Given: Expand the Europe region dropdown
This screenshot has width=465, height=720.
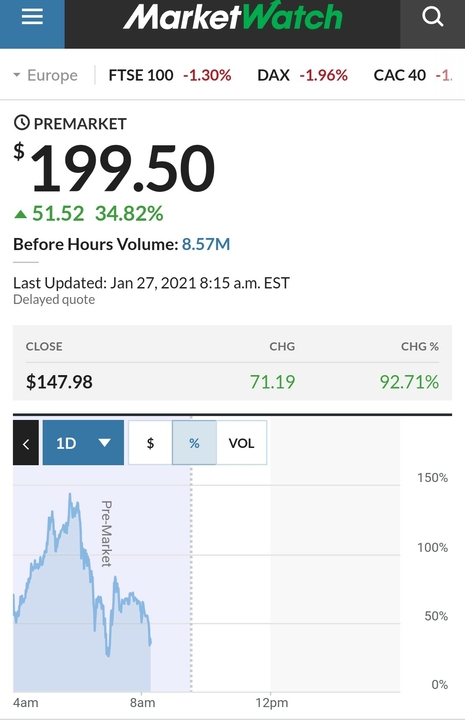Looking at the screenshot, I should click(45, 75).
